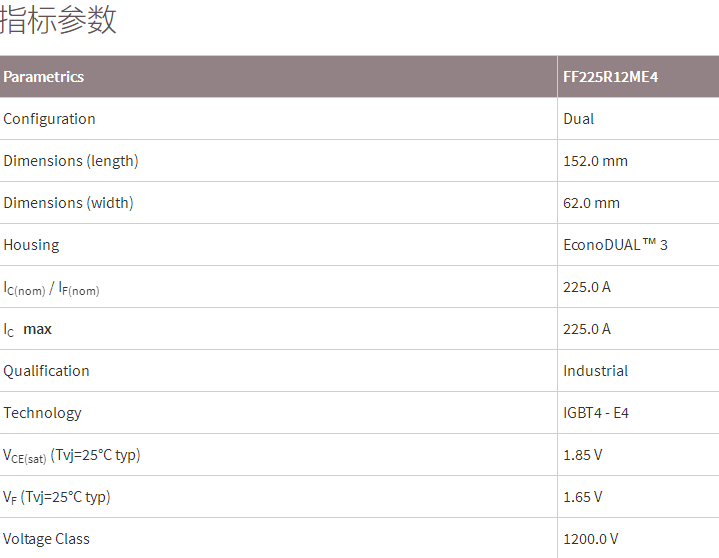Click the IC(nom) / IF(nom) parameter label
The height and width of the screenshot is (558, 719).
51,288
